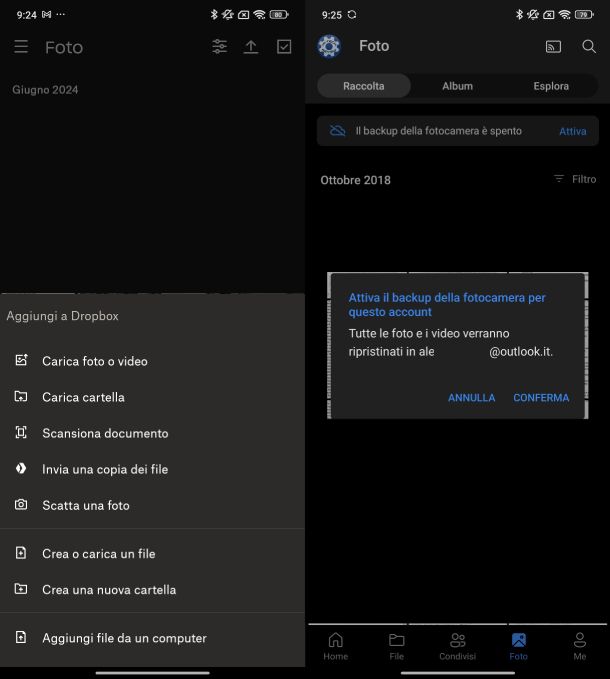The image size is (610, 679).
Task: Select 'Scatta una foto' option
Action: (x=152, y=505)
